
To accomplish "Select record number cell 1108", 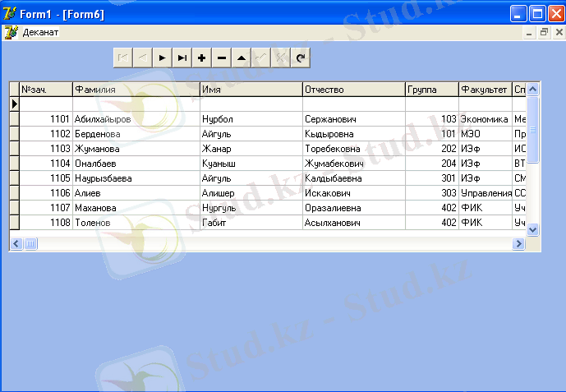I will (46, 223).
